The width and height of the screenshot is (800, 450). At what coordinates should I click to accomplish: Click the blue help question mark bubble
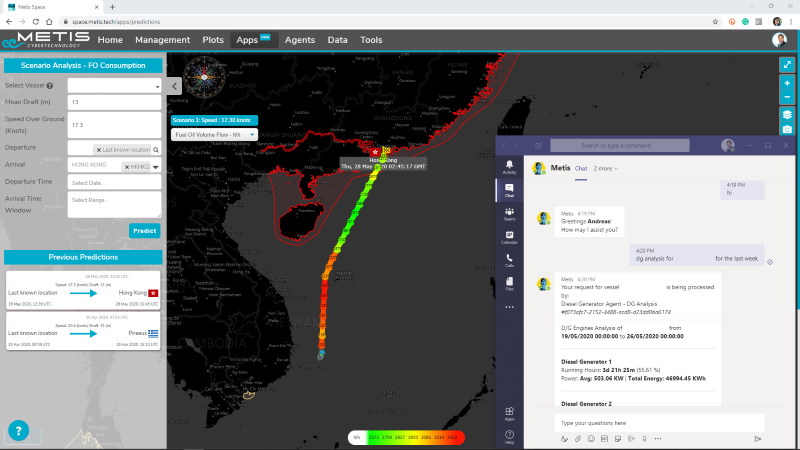pyautogui.click(x=18, y=431)
